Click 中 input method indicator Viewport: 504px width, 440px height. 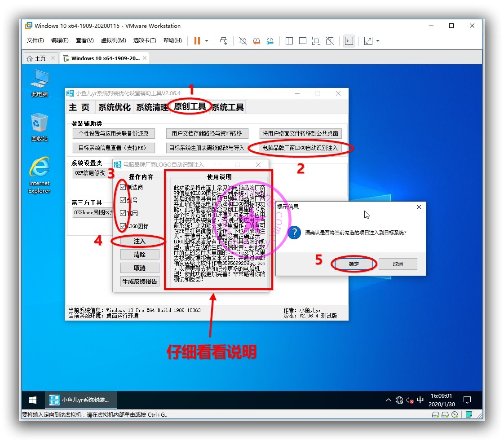click(x=420, y=400)
